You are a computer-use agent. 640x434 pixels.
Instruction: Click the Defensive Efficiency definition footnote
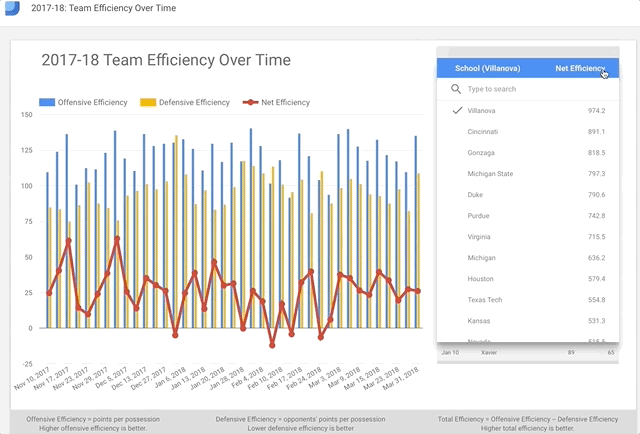coord(300,423)
